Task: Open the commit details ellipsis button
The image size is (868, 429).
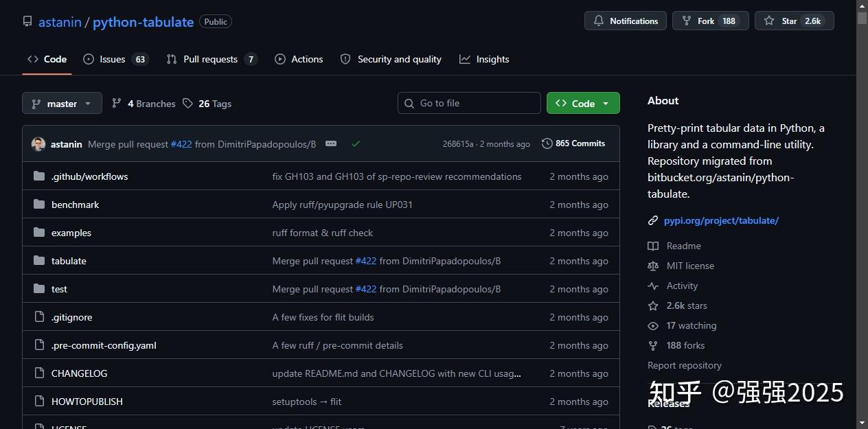Action: 331,143
